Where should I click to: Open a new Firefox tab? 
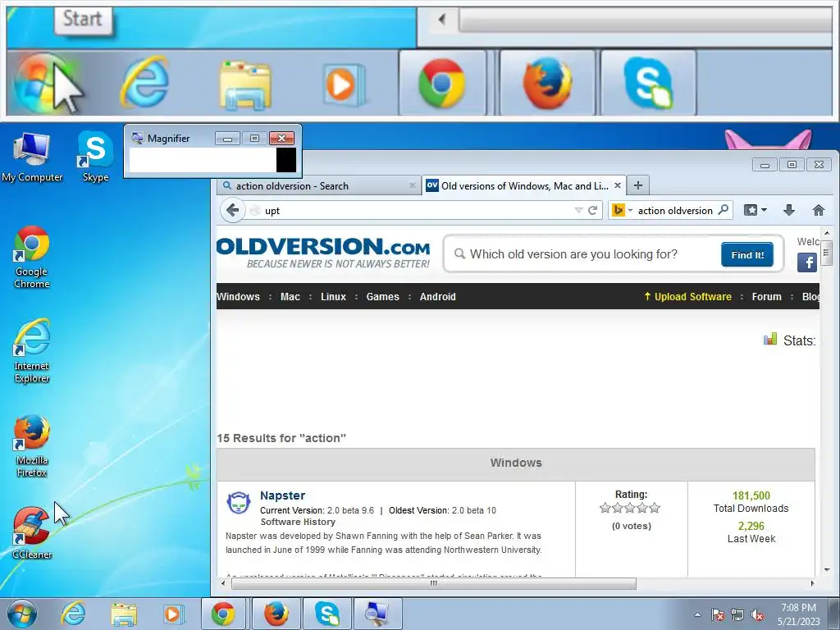tap(637, 185)
